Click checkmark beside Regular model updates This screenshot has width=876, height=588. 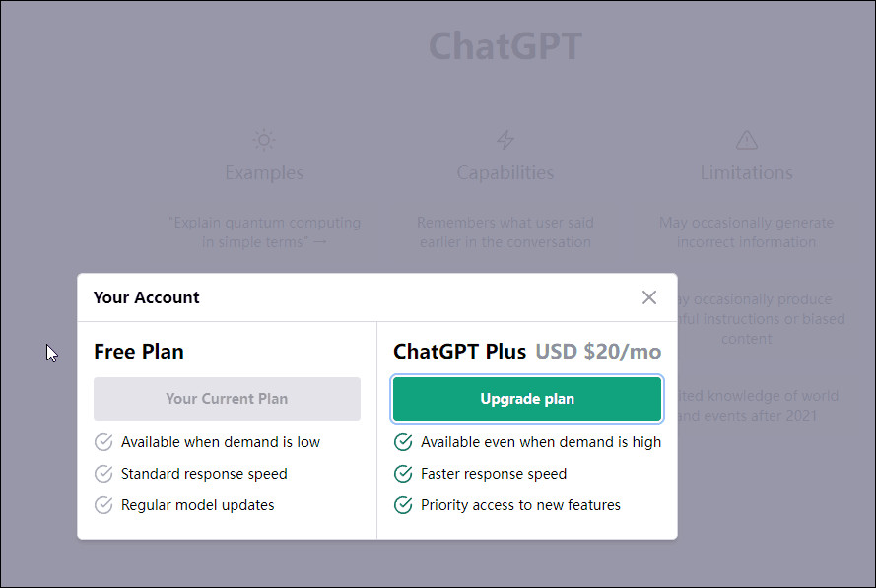[x=103, y=505]
